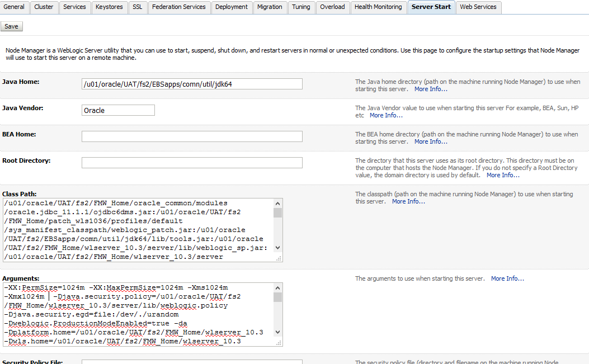This screenshot has width=589, height=364.
Task: Click More Info link for Root Directory
Action: pos(503,175)
